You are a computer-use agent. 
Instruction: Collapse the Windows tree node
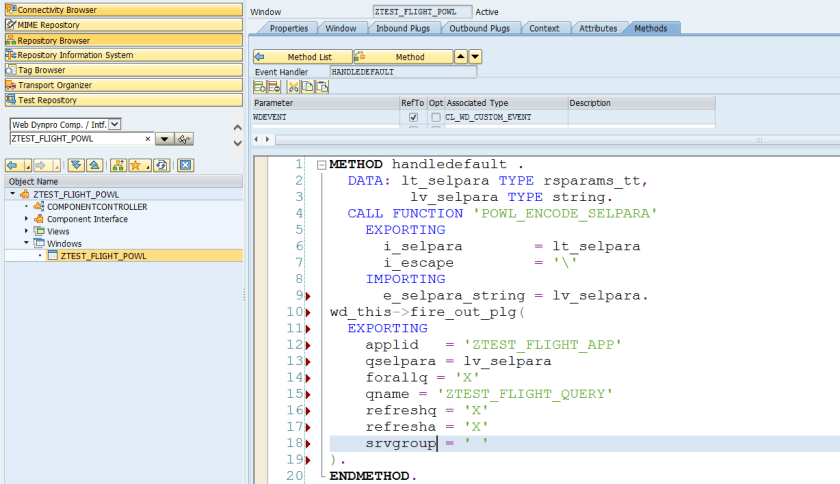[x=27, y=243]
